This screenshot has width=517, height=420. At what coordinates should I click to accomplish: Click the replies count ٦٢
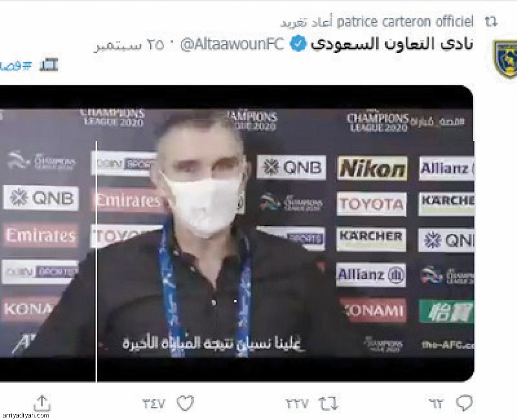pos(437,403)
